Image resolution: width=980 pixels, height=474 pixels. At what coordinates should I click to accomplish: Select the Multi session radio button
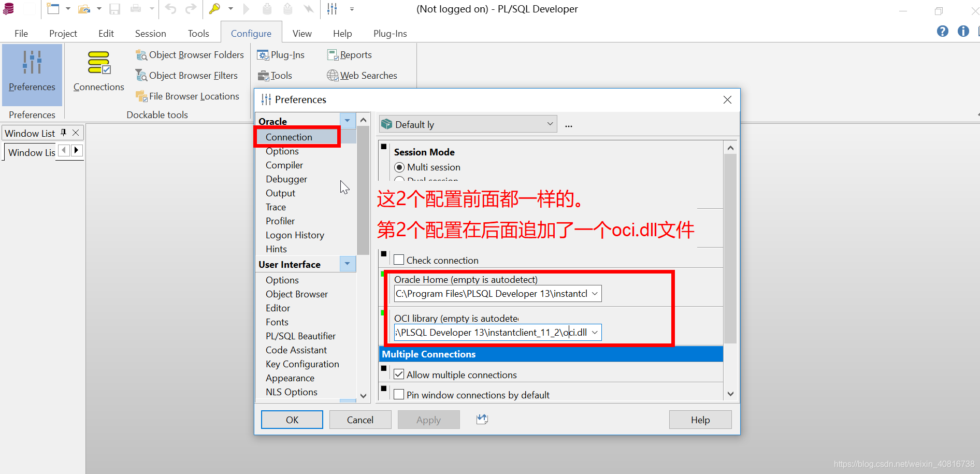[x=399, y=167]
